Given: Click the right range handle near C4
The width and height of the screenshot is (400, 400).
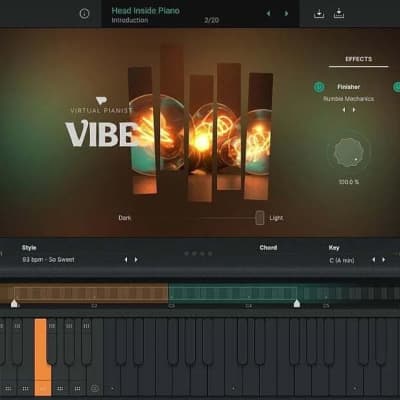Looking at the screenshot, I should click(x=297, y=303).
